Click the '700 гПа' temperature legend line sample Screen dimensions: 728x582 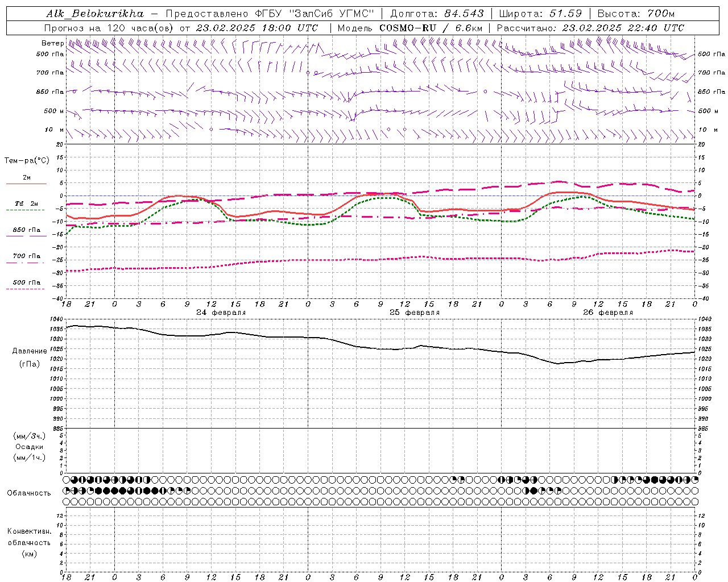pos(25,263)
